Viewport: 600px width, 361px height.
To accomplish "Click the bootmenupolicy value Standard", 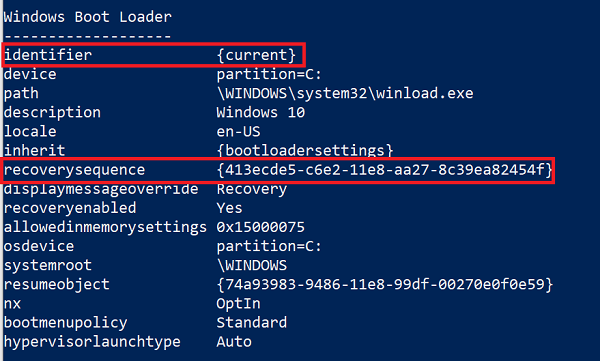I will tap(252, 323).
